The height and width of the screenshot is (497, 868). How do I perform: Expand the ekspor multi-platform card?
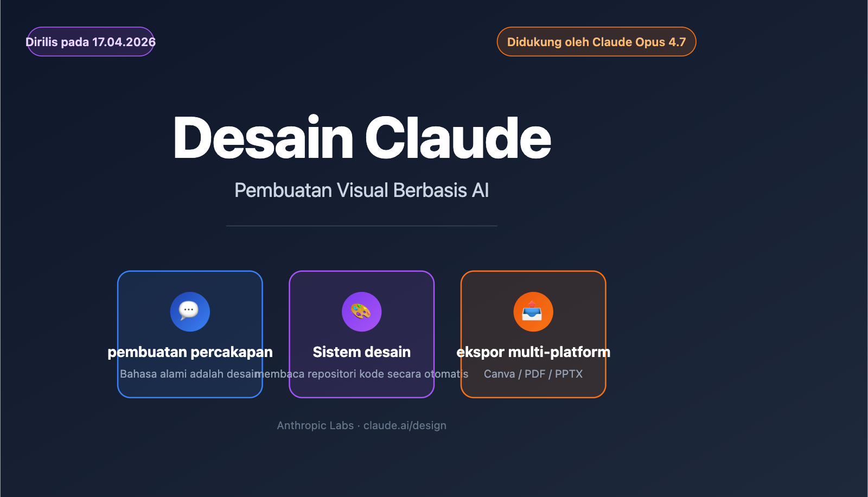coord(533,334)
